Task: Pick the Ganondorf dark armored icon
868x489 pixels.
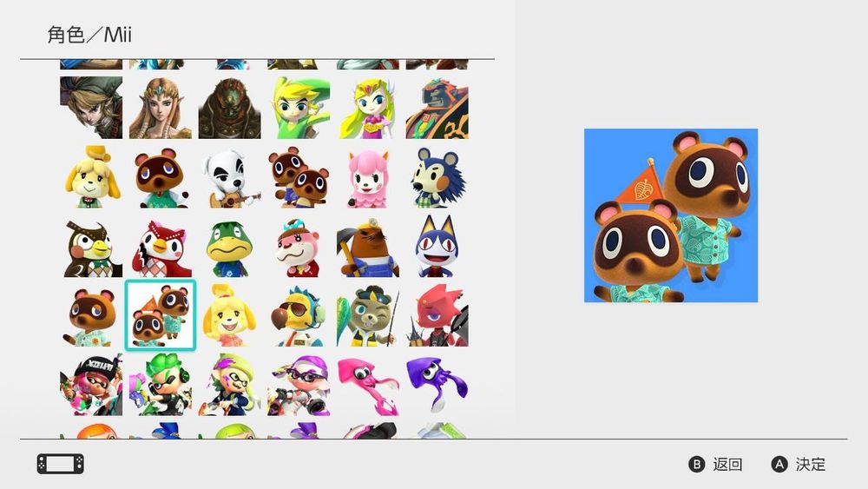Action: pyautogui.click(x=229, y=108)
